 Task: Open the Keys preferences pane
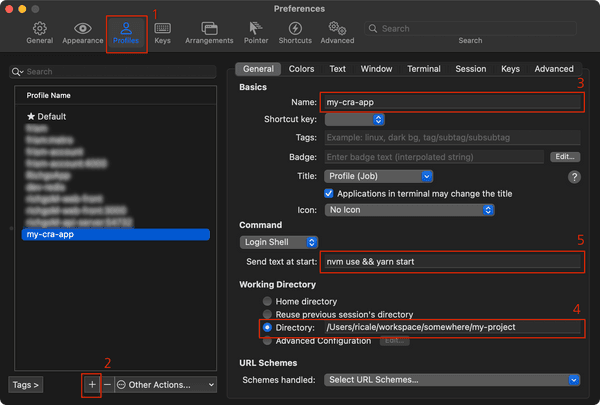162,33
